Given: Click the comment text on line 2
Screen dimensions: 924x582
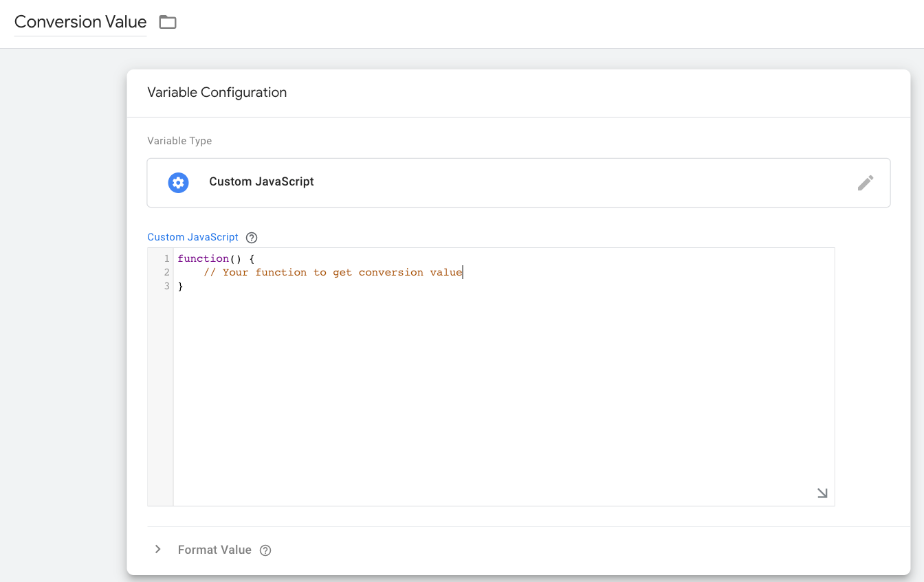Looking at the screenshot, I should [x=333, y=272].
